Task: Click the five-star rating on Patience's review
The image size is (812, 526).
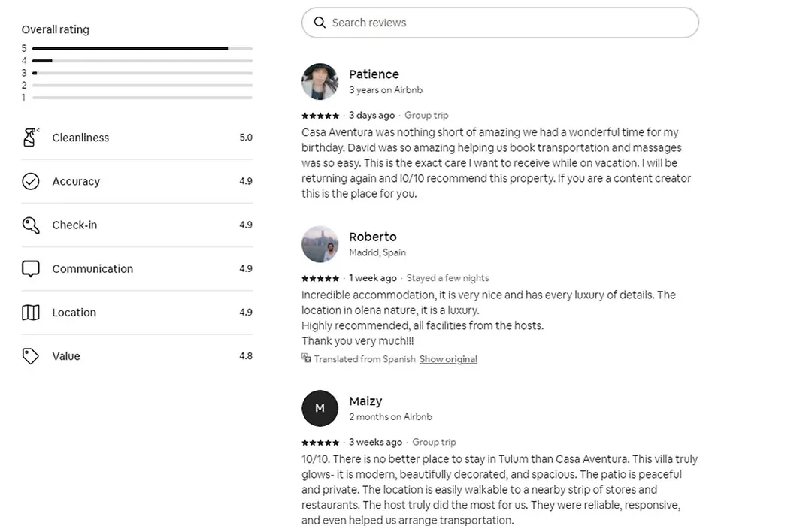Action: click(320, 116)
